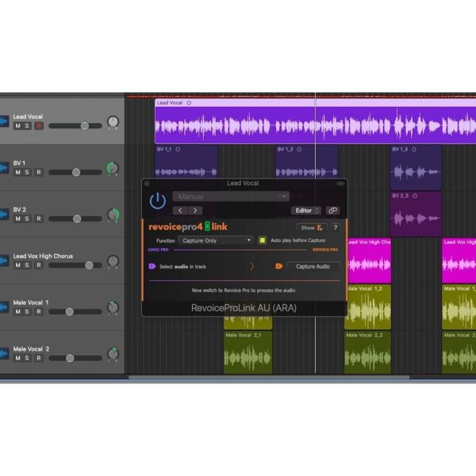Solo the Male Vocal 2 track

pyautogui.click(x=27, y=359)
